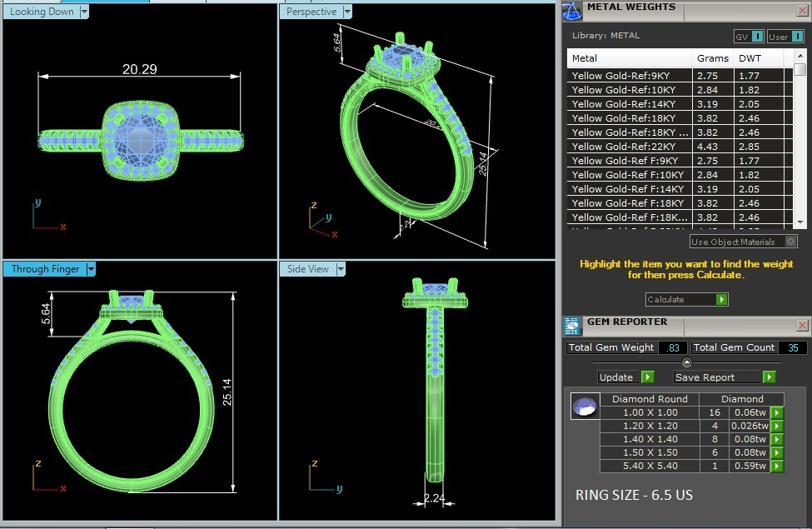The height and width of the screenshot is (529, 812).
Task: Open the Side View viewport dropdown
Action: pos(340,269)
